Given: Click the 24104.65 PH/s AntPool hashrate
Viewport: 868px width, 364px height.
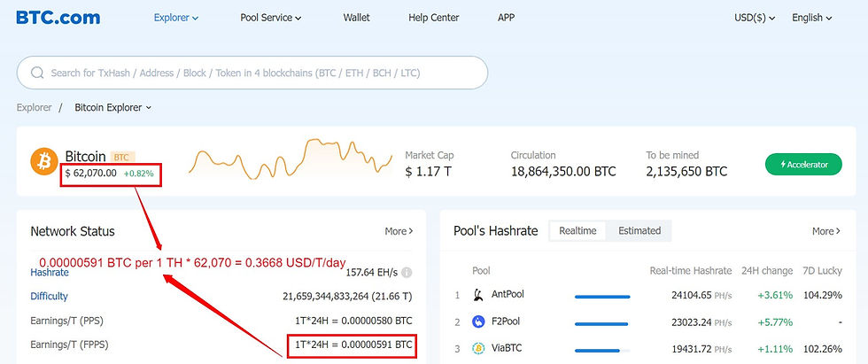Looking at the screenshot, I should [701, 296].
